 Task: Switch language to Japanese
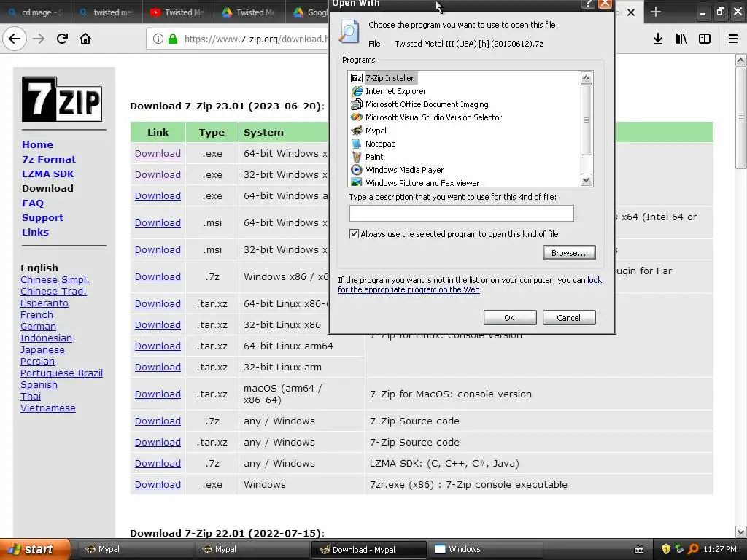(42, 349)
